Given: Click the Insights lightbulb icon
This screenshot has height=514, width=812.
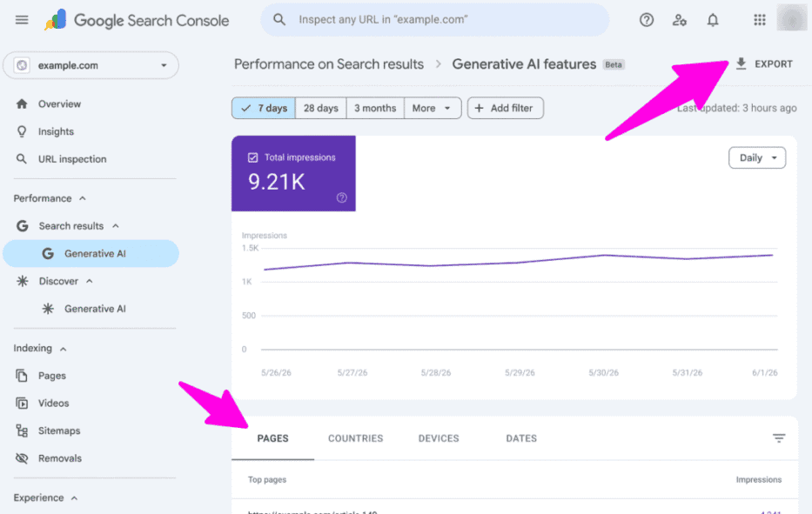Looking at the screenshot, I should pos(22,131).
